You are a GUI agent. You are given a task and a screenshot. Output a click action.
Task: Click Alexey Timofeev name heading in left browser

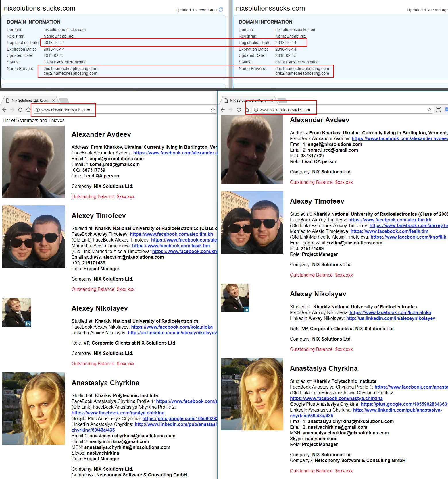[x=99, y=216]
